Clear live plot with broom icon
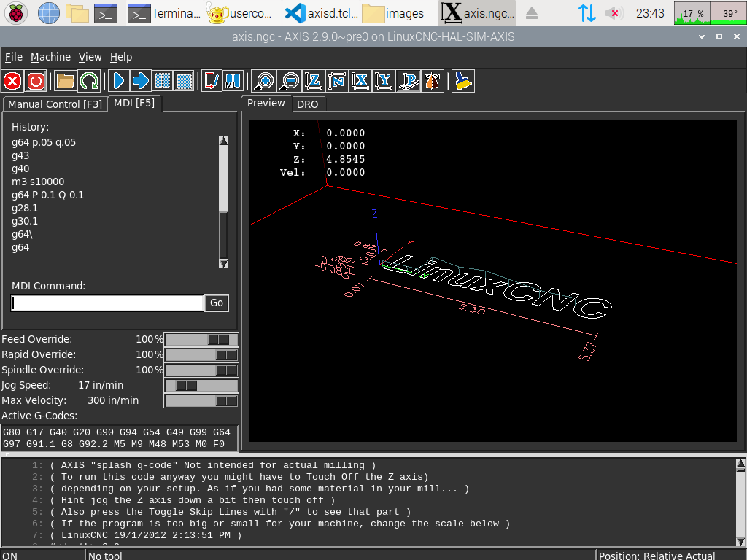 click(x=462, y=81)
